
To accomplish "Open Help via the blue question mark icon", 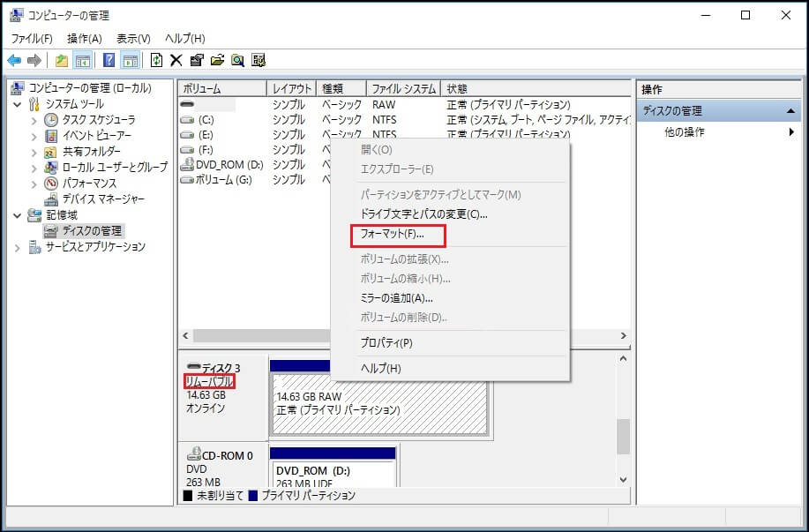I will 108,60.
